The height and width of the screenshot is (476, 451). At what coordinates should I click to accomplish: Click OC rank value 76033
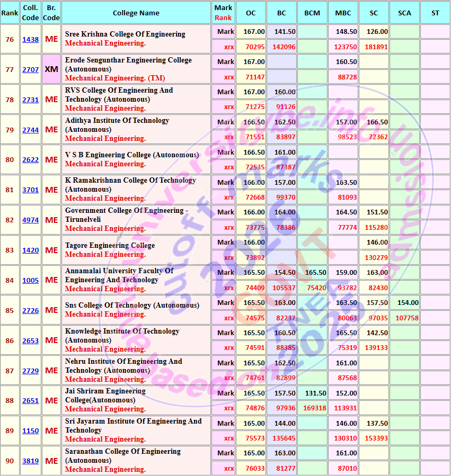tap(255, 469)
